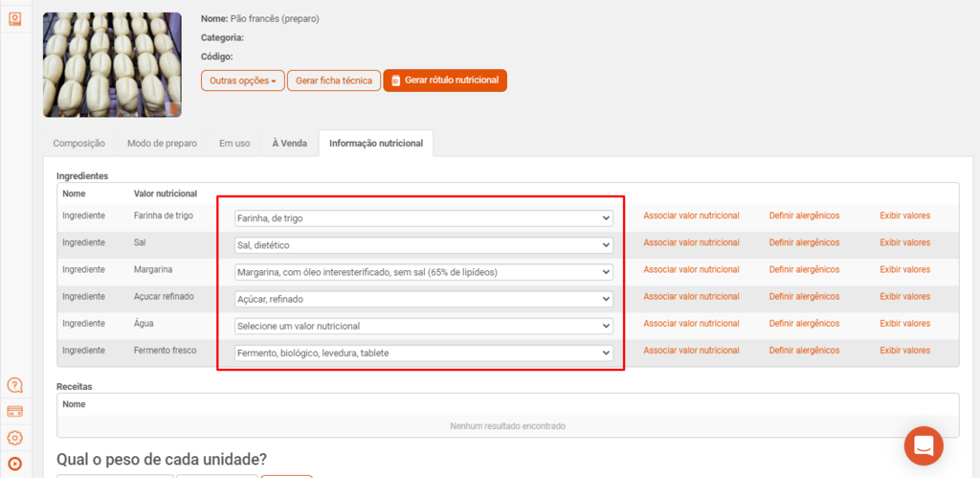Switch to the Modo de preparo tab
Screen dimensions: 980x478
click(163, 144)
